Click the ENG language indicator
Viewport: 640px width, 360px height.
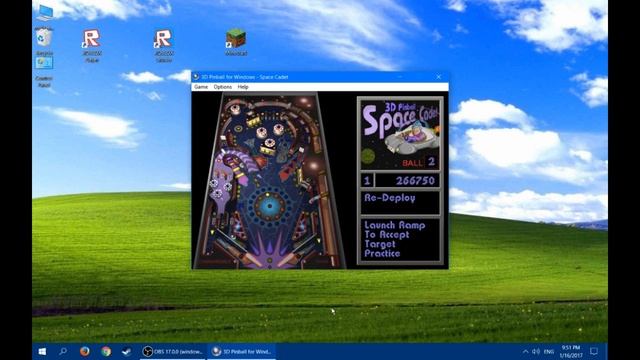click(x=549, y=351)
